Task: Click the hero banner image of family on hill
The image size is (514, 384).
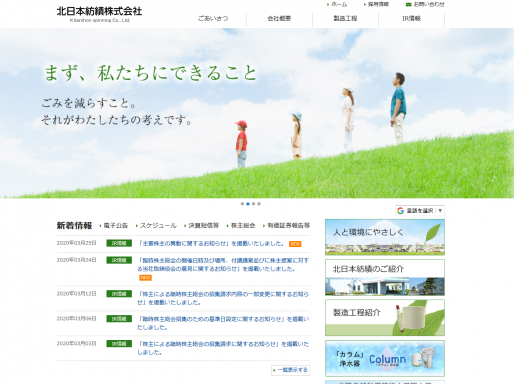Action: [257, 113]
